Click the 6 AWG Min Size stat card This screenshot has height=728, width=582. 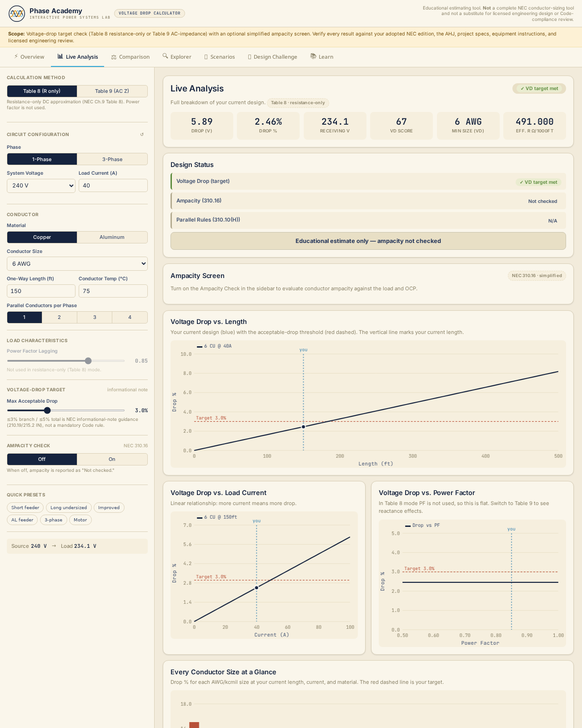click(x=468, y=126)
